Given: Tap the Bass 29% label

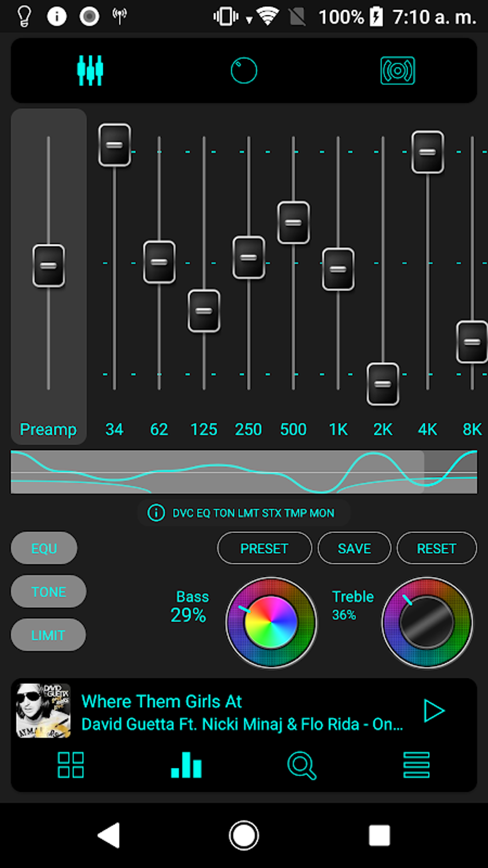Looking at the screenshot, I should 190,606.
